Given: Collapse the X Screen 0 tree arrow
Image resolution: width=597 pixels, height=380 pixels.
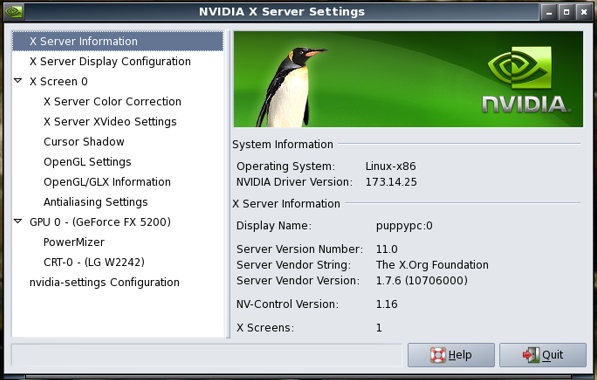Looking at the screenshot, I should pos(18,81).
